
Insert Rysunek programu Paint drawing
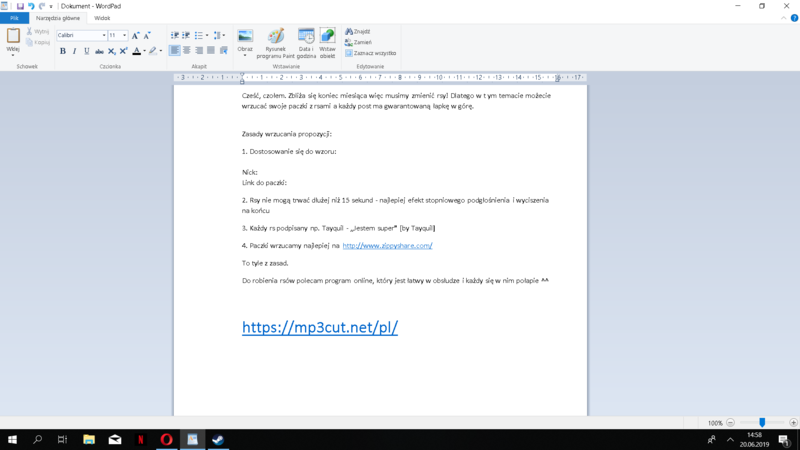click(x=276, y=43)
